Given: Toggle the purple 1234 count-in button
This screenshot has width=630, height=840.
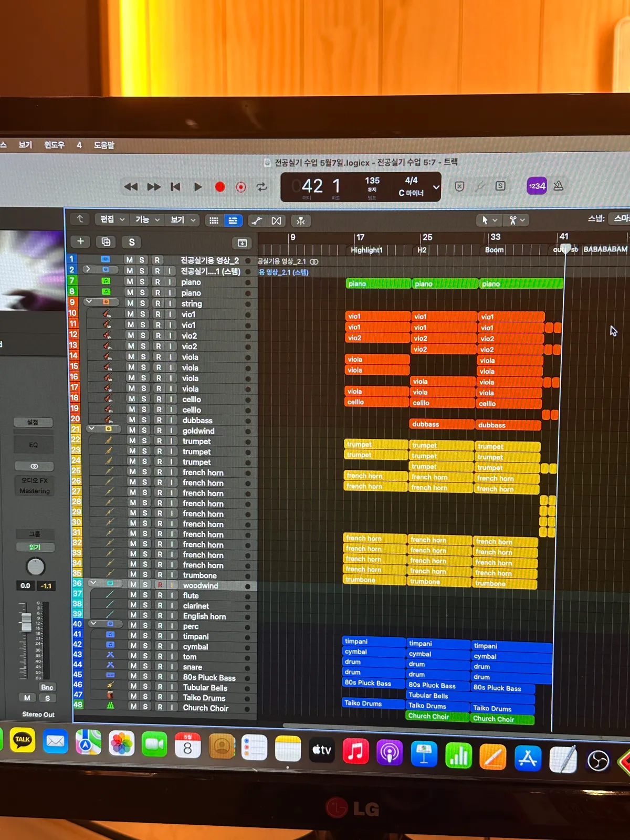Looking at the screenshot, I should pyautogui.click(x=537, y=186).
